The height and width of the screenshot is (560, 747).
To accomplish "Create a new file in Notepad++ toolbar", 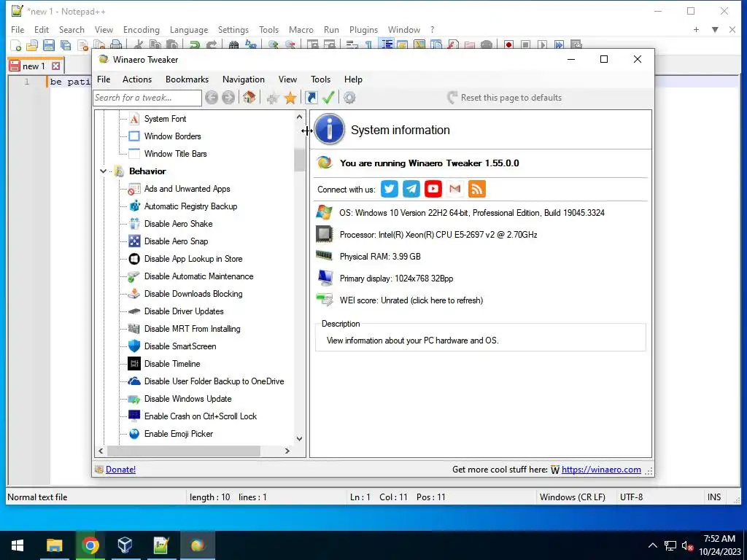I will point(16,45).
